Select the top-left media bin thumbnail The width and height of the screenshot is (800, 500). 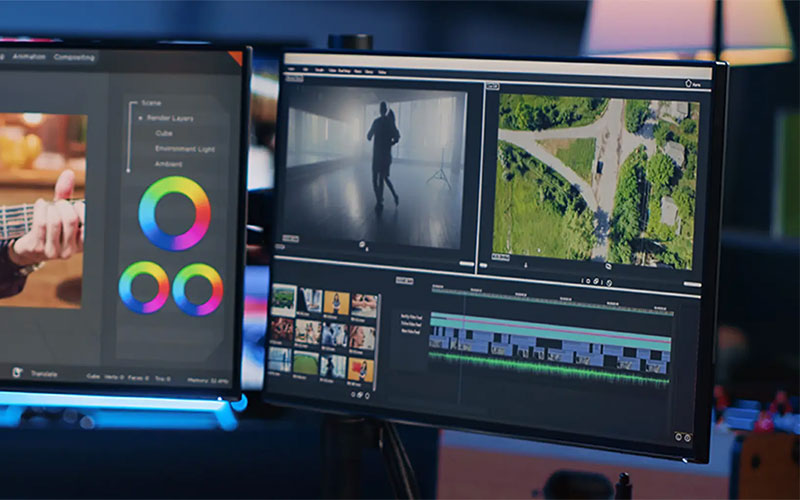[284, 298]
